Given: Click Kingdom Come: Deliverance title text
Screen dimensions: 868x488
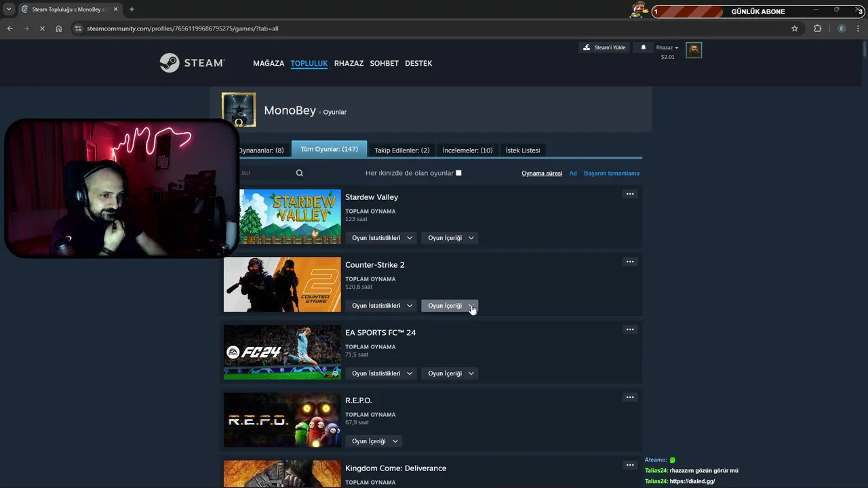Looking at the screenshot, I should (x=395, y=468).
